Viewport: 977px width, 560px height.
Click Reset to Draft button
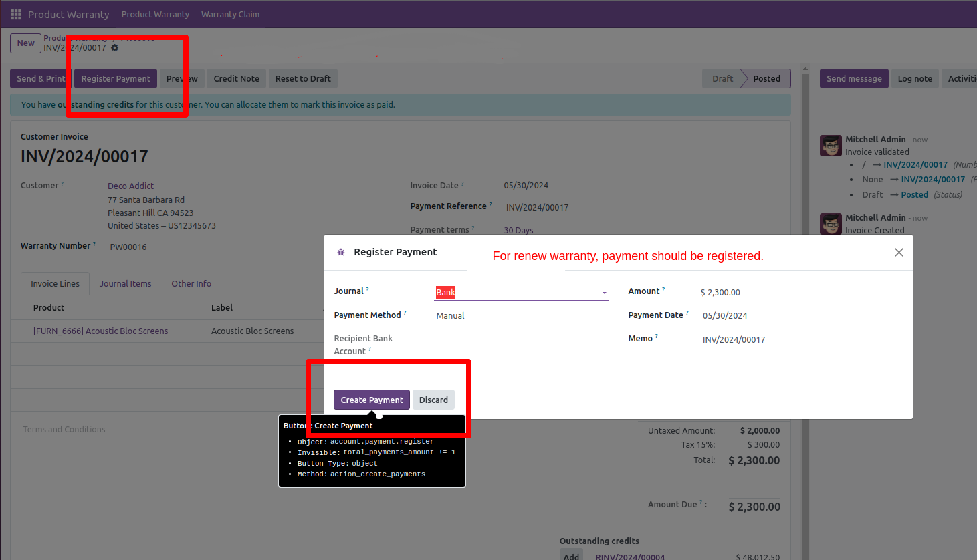click(303, 78)
